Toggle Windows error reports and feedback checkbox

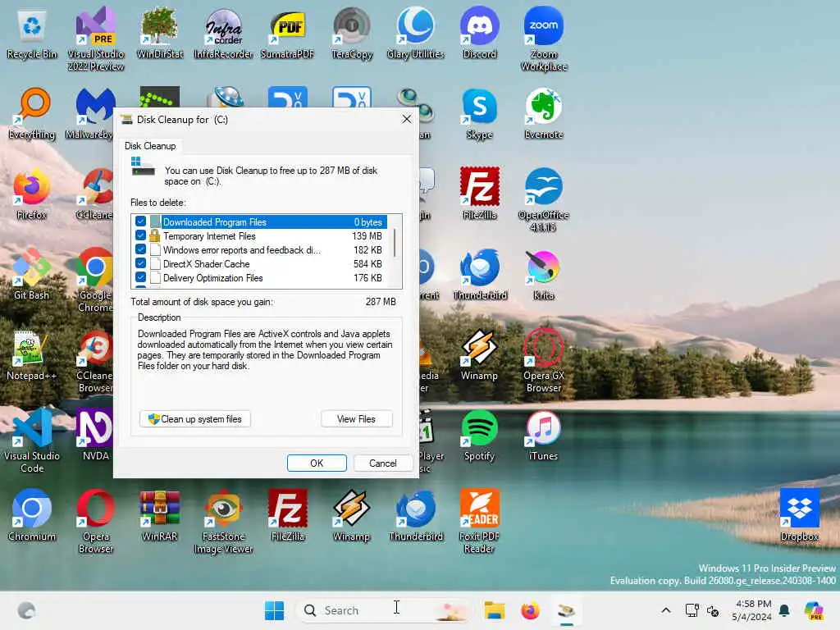(x=140, y=249)
